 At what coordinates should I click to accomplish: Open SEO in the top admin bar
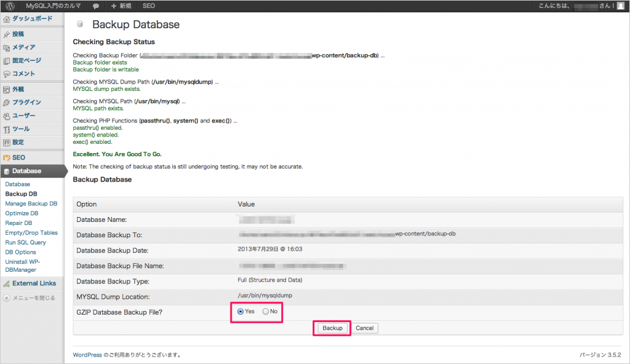coord(149,6)
